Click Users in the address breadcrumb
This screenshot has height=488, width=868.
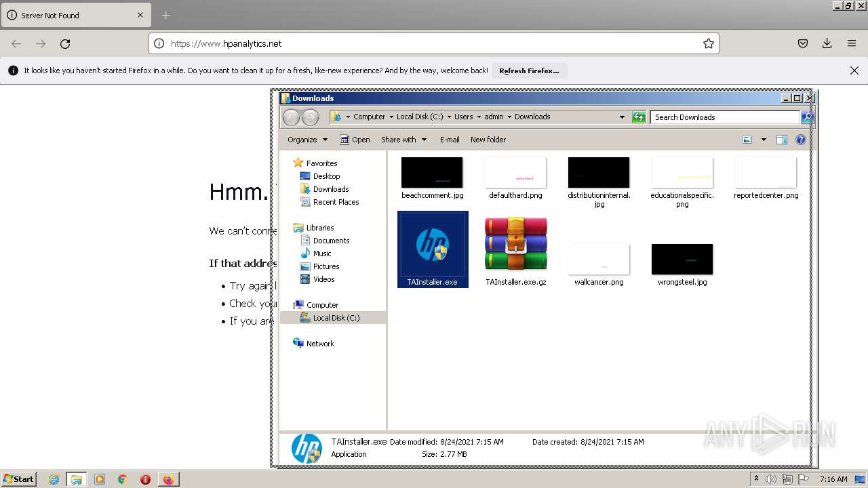(x=464, y=117)
